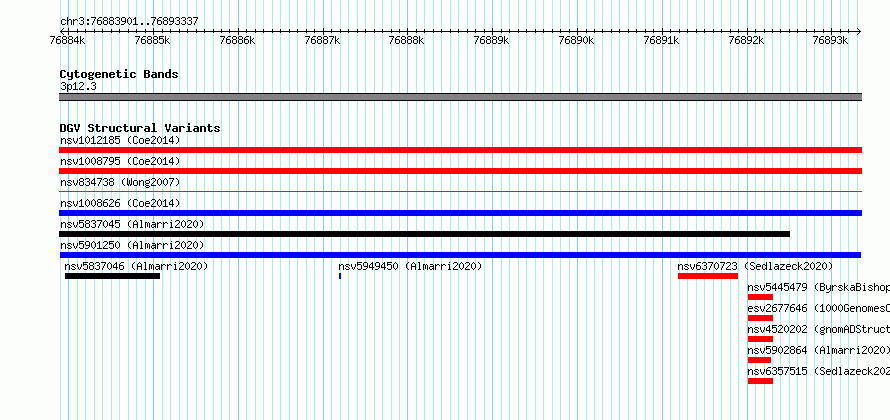Image resolution: width=890 pixels, height=420 pixels.
Task: Click the 76892k ruler tick label
Action: tap(746, 40)
